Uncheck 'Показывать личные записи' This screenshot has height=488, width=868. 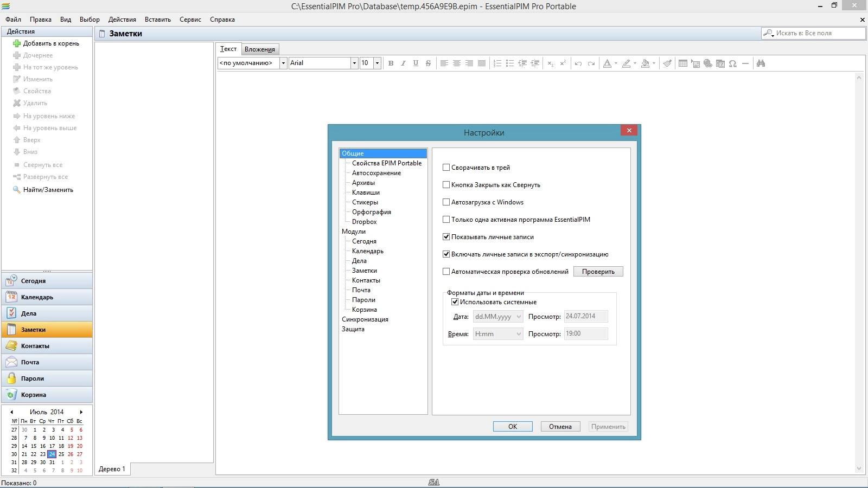[x=446, y=237]
